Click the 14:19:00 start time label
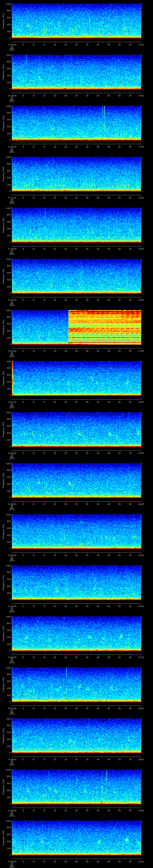The width and height of the screenshot is (153, 868). [12, 300]
